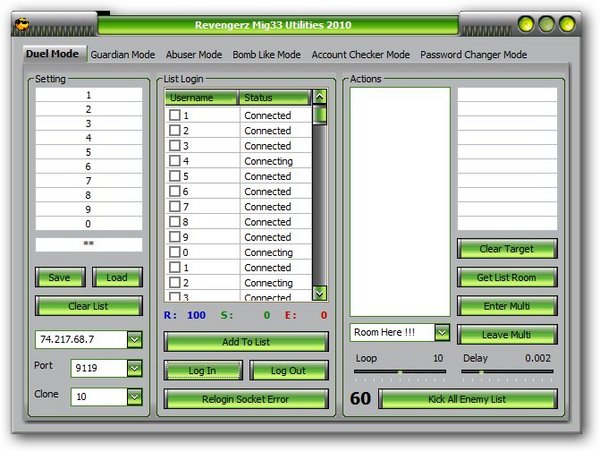Click the Enter Multi button
This screenshot has height=452, width=600.
click(507, 306)
